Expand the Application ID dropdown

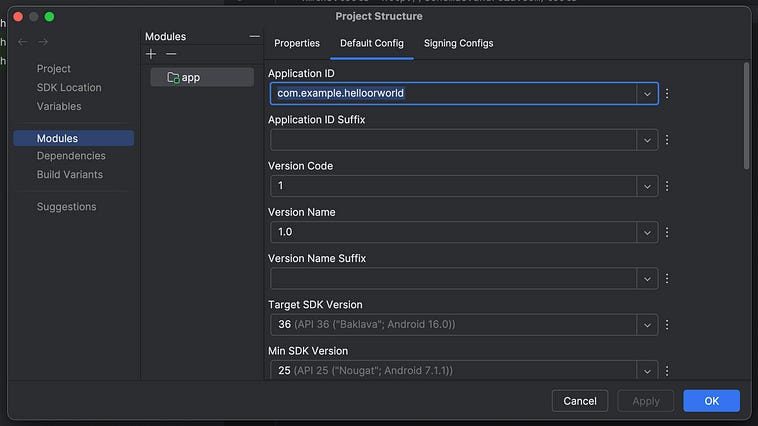(x=647, y=94)
